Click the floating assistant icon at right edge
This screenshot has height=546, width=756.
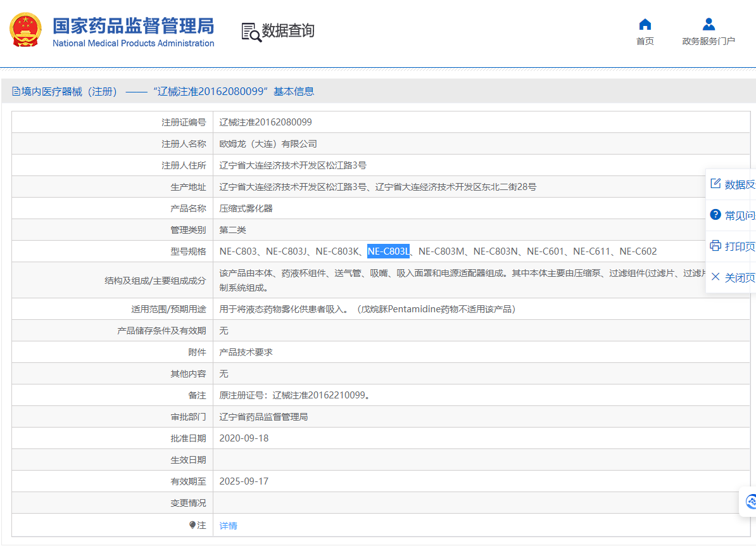(750, 502)
